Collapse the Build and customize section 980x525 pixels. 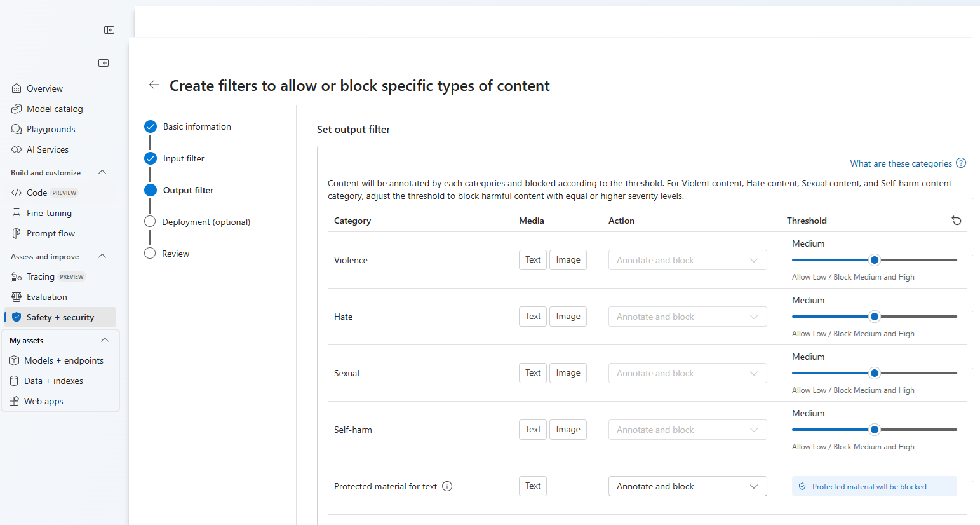(102, 172)
